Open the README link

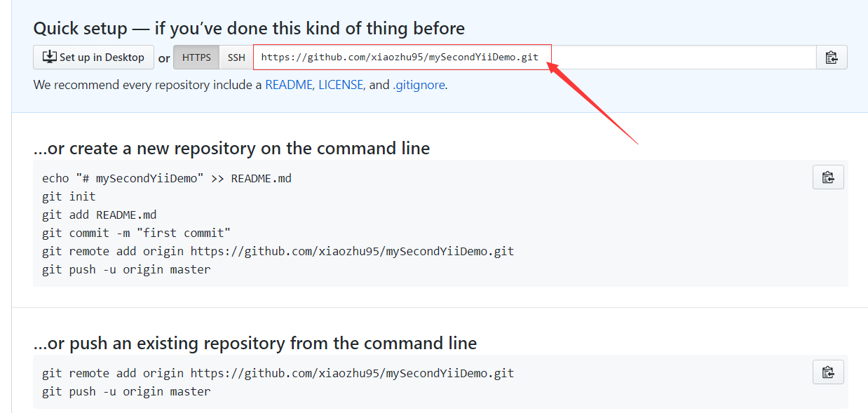point(288,85)
